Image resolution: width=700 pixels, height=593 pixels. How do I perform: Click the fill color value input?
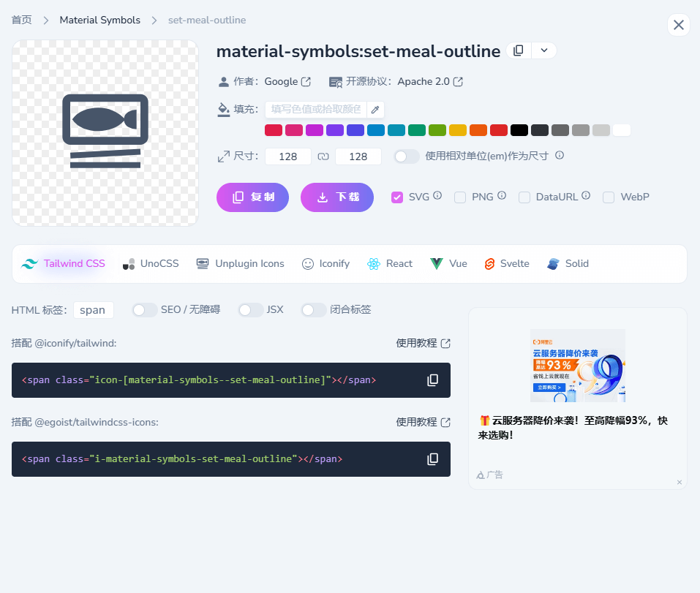pyautogui.click(x=316, y=110)
